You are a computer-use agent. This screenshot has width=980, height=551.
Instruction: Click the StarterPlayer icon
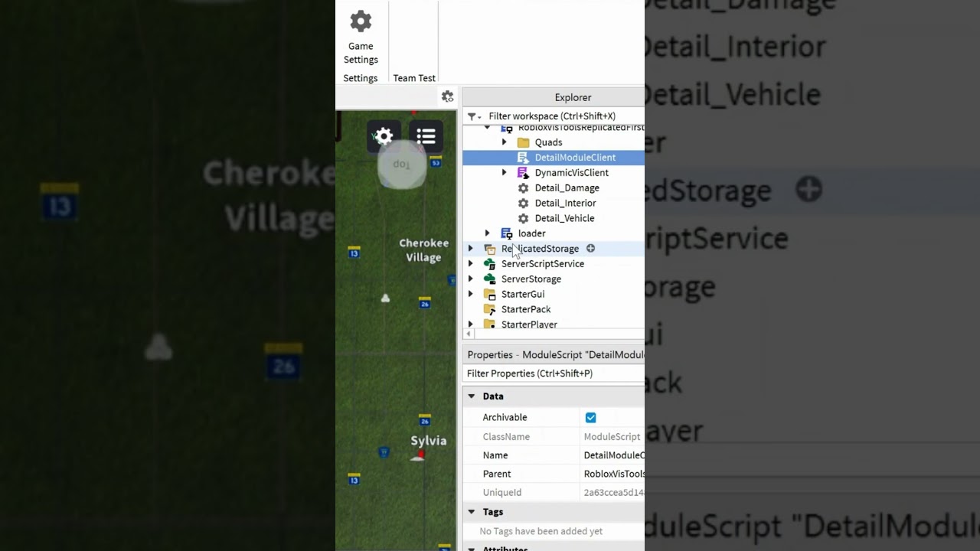tap(490, 324)
